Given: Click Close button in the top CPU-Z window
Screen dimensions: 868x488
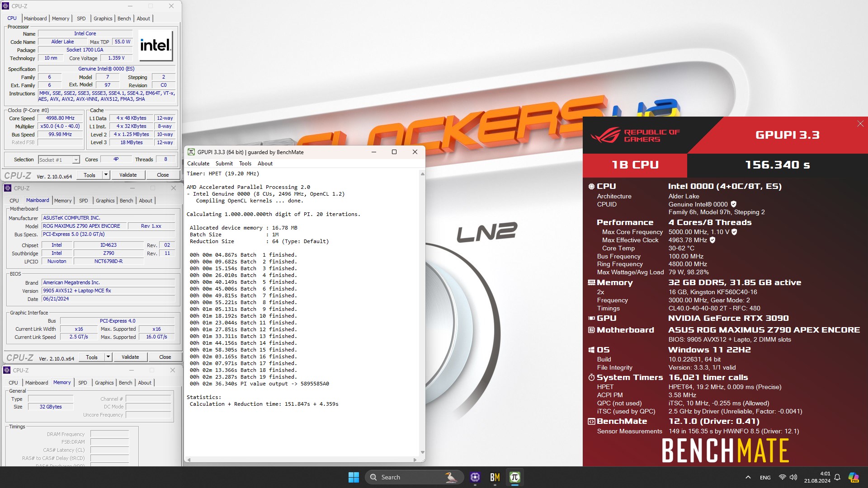Looking at the screenshot, I should click(163, 175).
